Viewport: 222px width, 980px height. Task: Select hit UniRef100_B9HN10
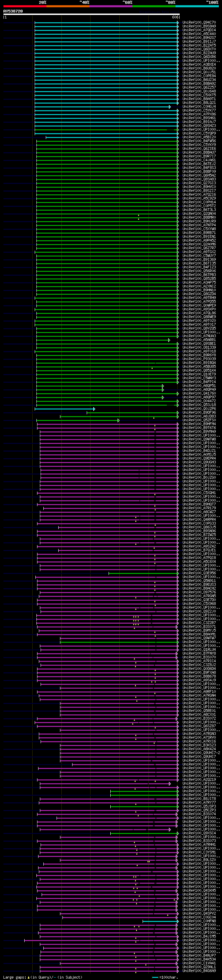click(199, 290)
